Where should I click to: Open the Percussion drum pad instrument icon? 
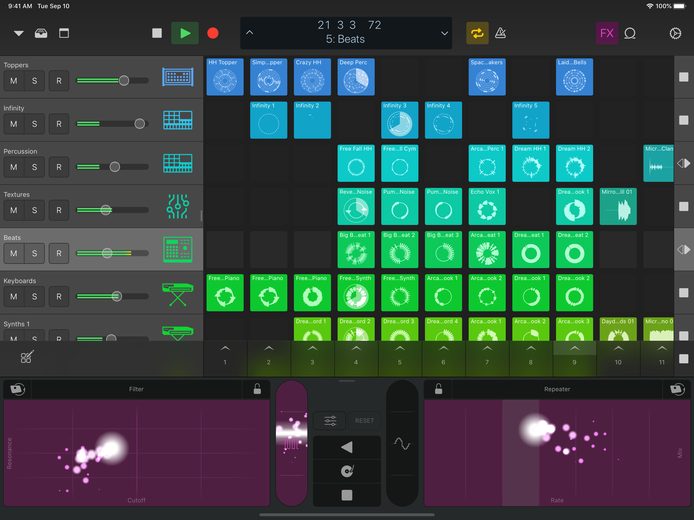(x=178, y=163)
